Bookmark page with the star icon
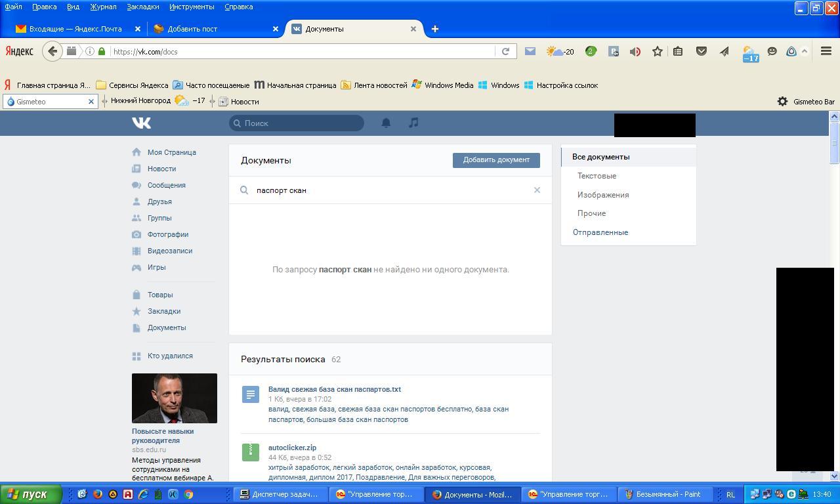Image resolution: width=840 pixels, height=504 pixels. click(x=657, y=51)
